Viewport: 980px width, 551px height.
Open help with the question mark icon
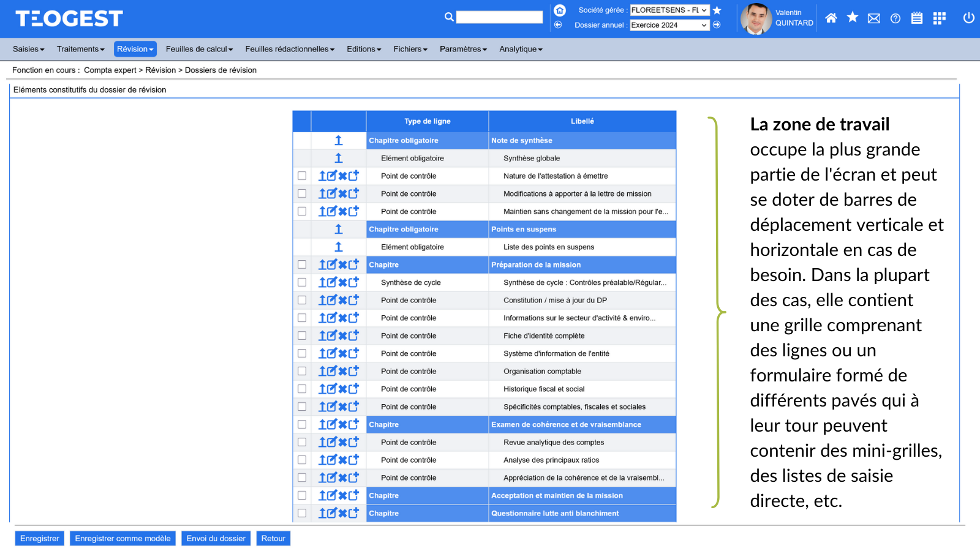pos(895,18)
